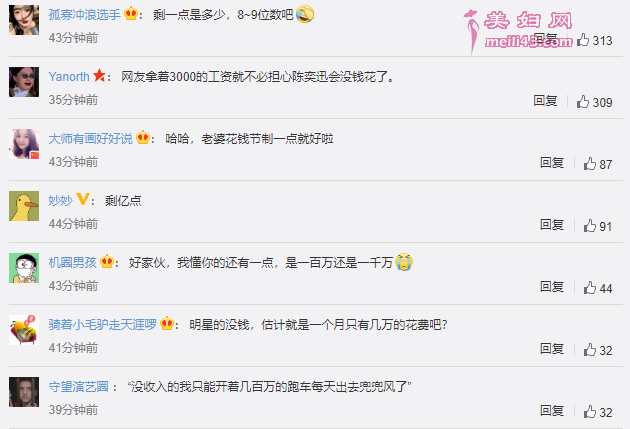This screenshot has height=429, width=630.
Task: Click Yanorth's profile avatar
Action: point(24,82)
